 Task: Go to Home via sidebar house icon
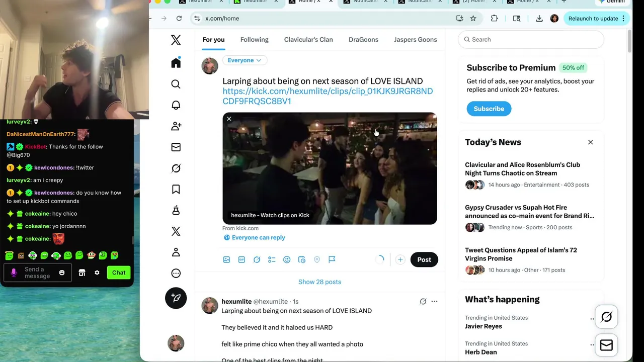point(176,63)
